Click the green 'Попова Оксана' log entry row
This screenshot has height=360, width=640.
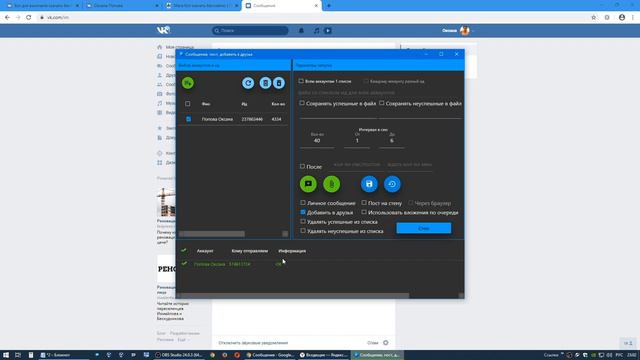click(320, 264)
